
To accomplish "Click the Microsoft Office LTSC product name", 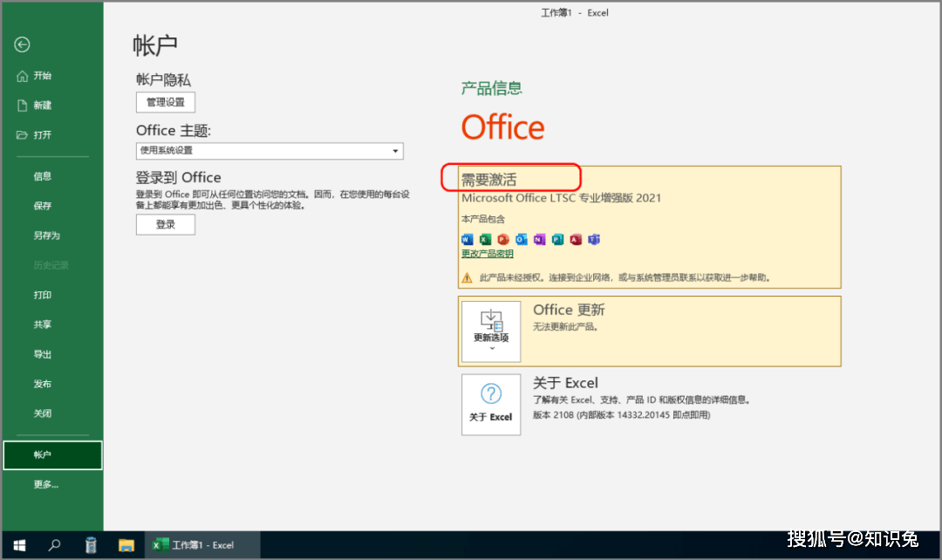I will coord(561,198).
